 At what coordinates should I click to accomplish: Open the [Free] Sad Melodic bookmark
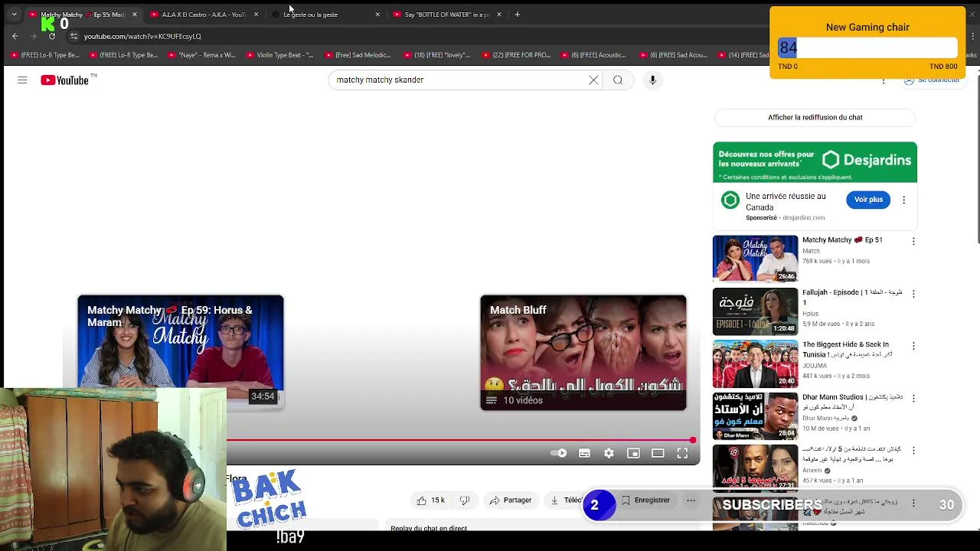click(x=358, y=55)
